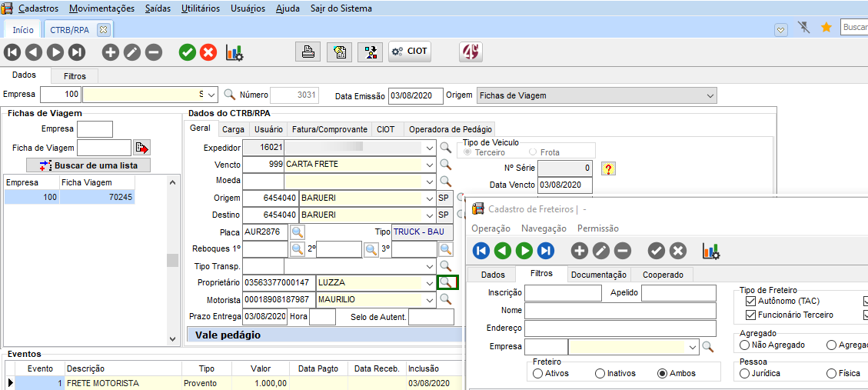This screenshot has height=390, width=868.
Task: Switch to Operadora de Pedágio tab
Action: (x=449, y=129)
